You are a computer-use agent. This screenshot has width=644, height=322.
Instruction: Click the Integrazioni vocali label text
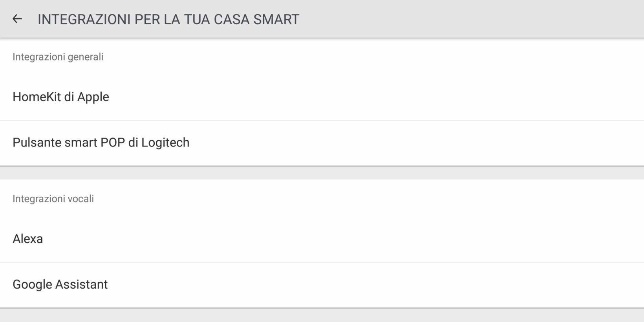tap(53, 199)
